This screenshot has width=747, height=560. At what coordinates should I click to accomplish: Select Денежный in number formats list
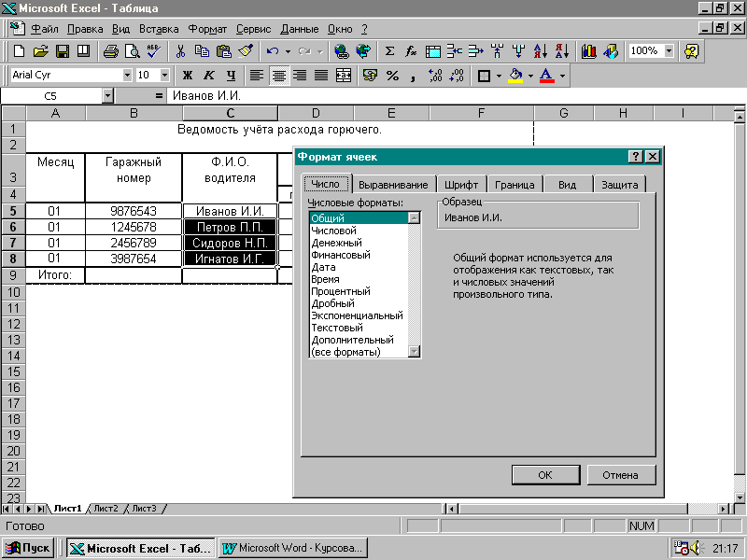[336, 243]
